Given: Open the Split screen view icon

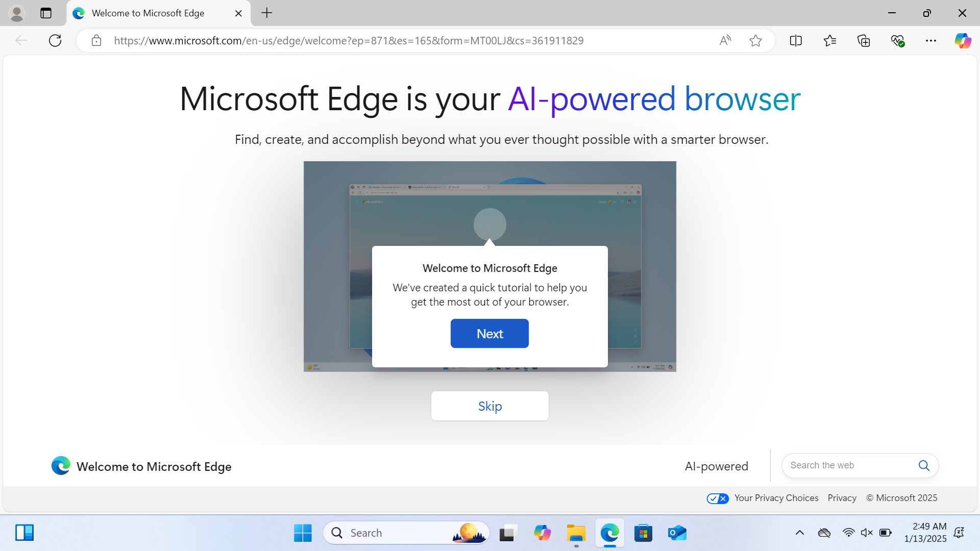Looking at the screenshot, I should pos(796,40).
